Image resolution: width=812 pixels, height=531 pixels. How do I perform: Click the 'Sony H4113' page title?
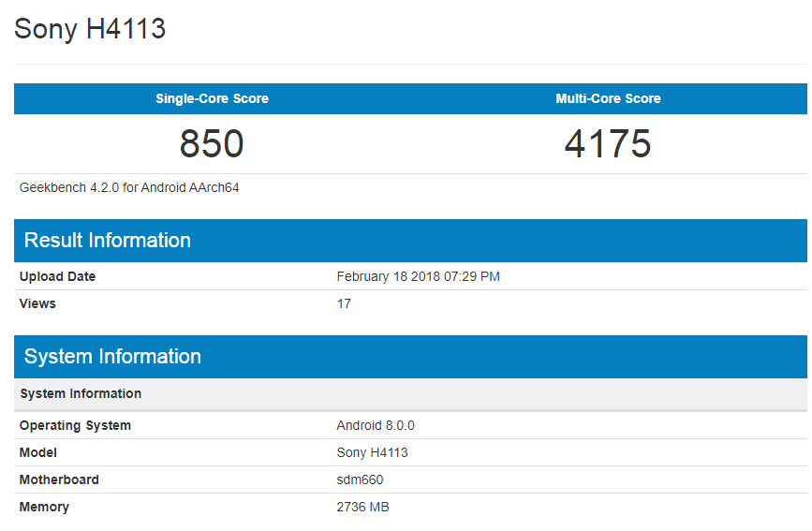coord(90,28)
